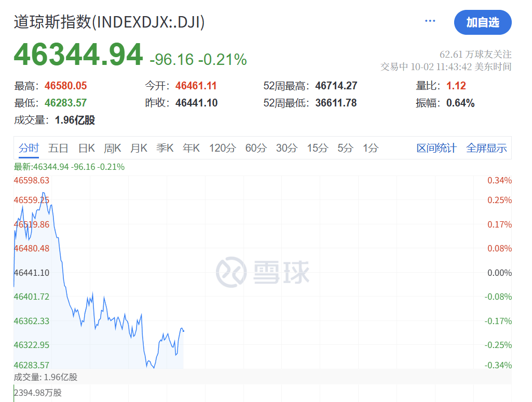Select the 1分 interval tab
Viewport: 532px width, 402px height.
tap(370, 148)
